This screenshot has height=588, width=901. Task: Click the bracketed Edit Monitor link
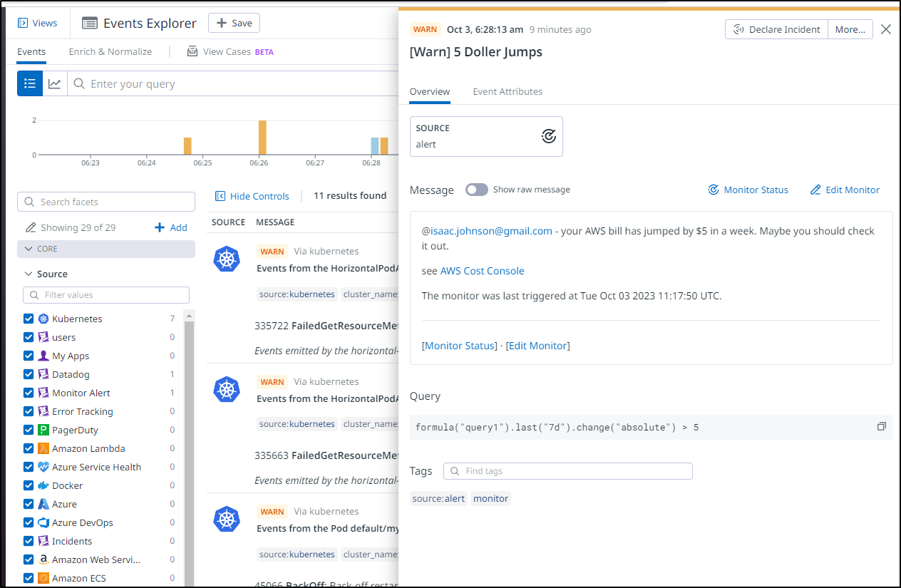538,346
